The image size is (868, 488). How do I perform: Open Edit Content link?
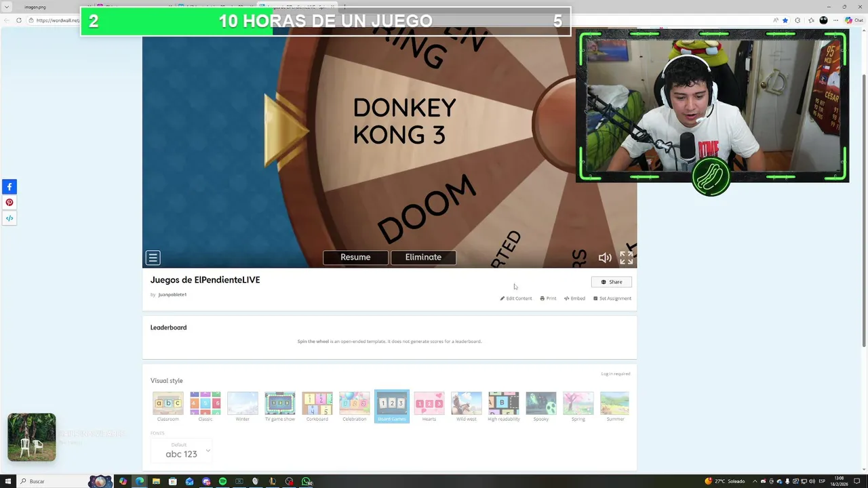coord(516,298)
